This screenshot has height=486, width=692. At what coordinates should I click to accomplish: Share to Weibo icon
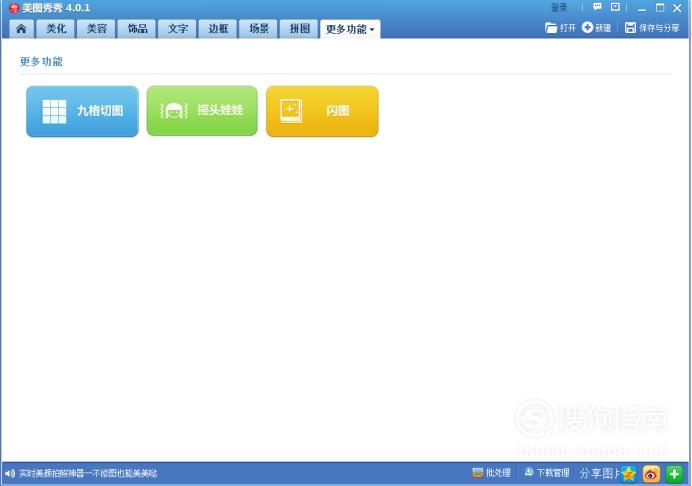click(x=651, y=474)
